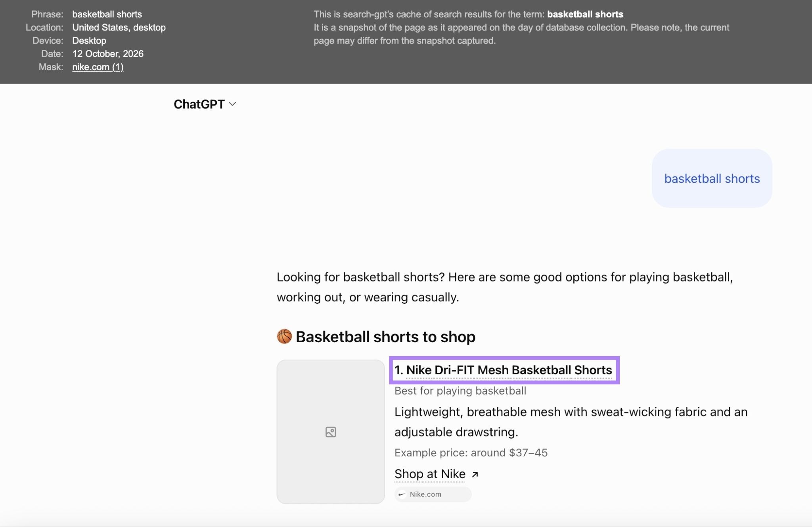Screen dimensions: 812x527
Task: Select the 'Lightweight, breathable mesh' description text
Action: pyautogui.click(x=571, y=422)
